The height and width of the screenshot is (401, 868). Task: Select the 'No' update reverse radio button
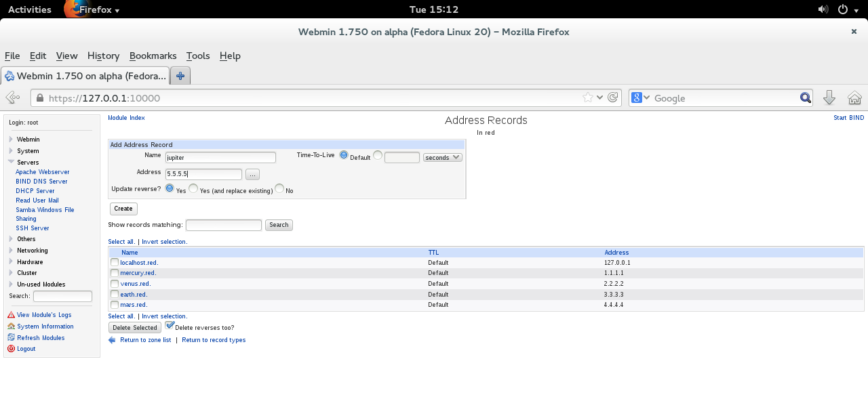click(x=279, y=189)
